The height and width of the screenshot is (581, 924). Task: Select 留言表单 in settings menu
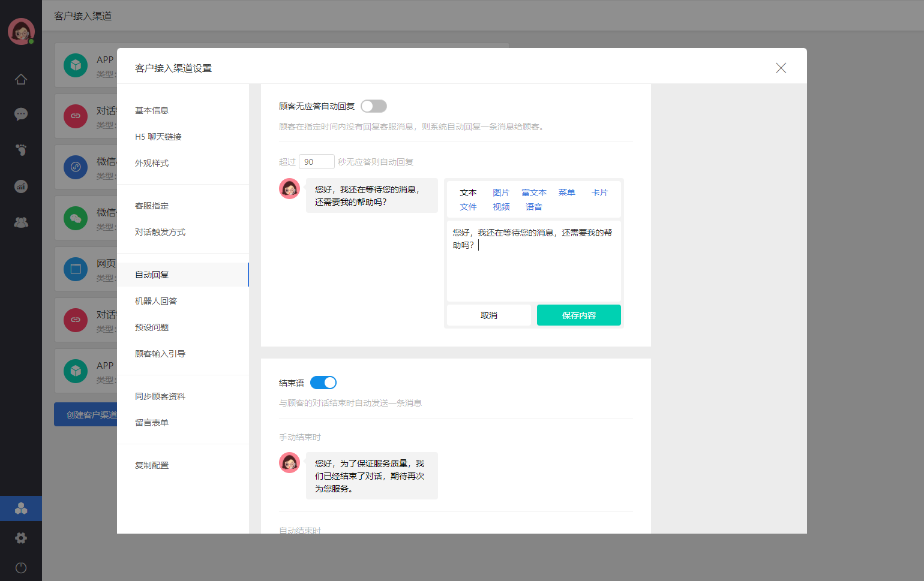pyautogui.click(x=183, y=423)
